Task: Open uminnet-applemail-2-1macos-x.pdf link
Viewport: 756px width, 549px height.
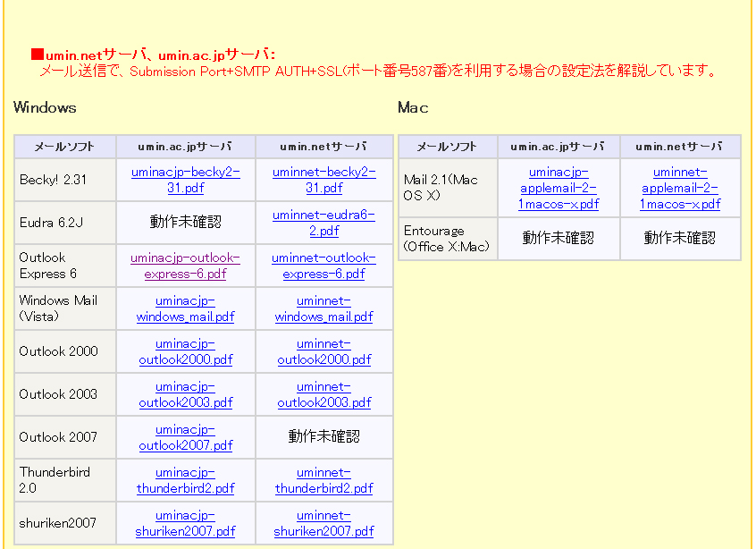Action: tap(680, 188)
